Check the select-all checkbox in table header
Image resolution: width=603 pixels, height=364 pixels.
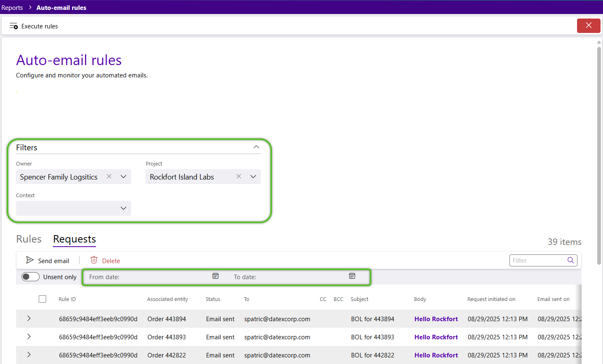[42, 299]
